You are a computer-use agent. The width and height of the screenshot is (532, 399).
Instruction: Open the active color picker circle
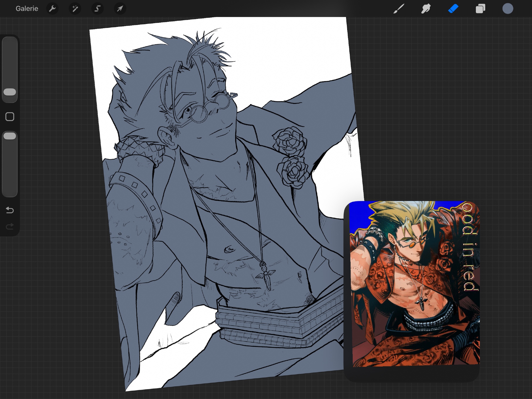pos(508,9)
